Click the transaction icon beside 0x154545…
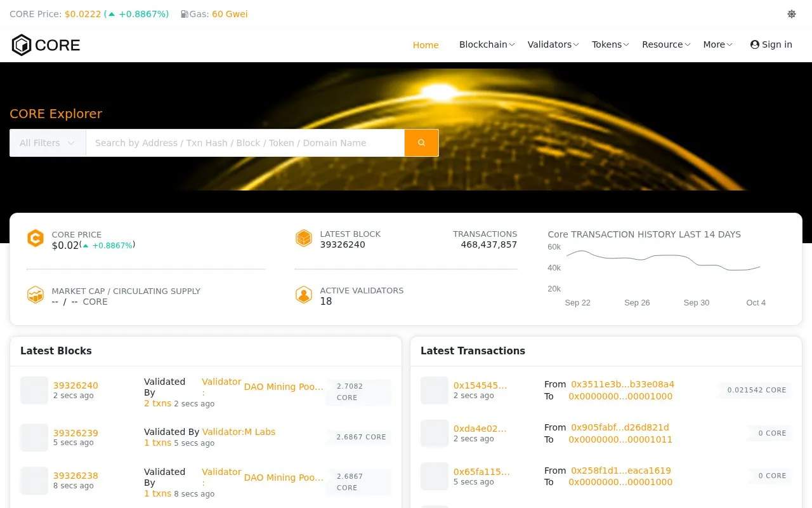812x508 pixels. 435,391
